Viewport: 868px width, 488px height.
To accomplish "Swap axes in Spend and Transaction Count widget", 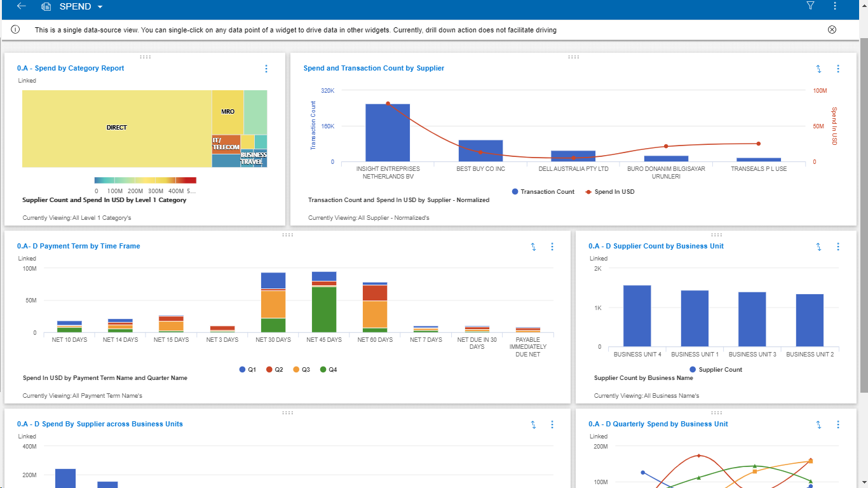I will [818, 69].
